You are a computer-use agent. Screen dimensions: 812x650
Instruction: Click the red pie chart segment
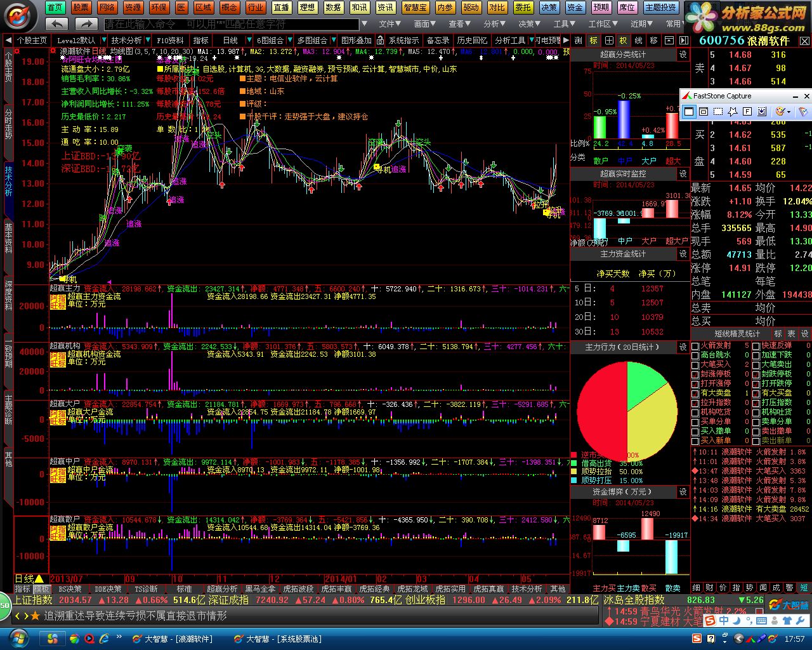pos(602,412)
